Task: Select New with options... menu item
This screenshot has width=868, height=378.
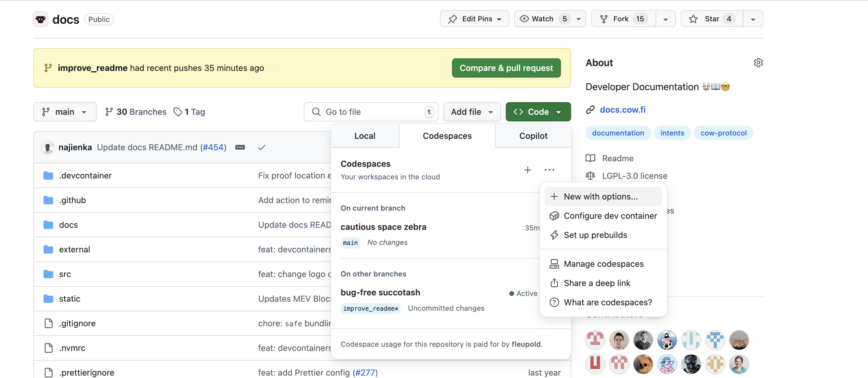Action: pos(603,197)
